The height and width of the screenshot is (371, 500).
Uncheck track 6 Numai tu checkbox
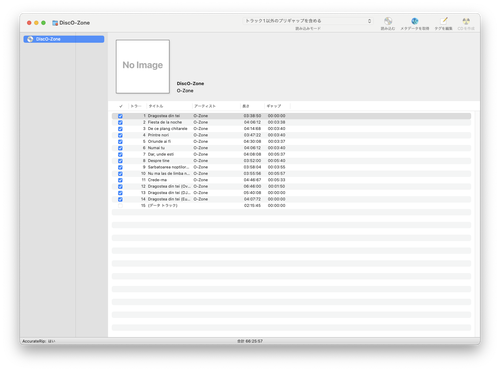tap(120, 148)
